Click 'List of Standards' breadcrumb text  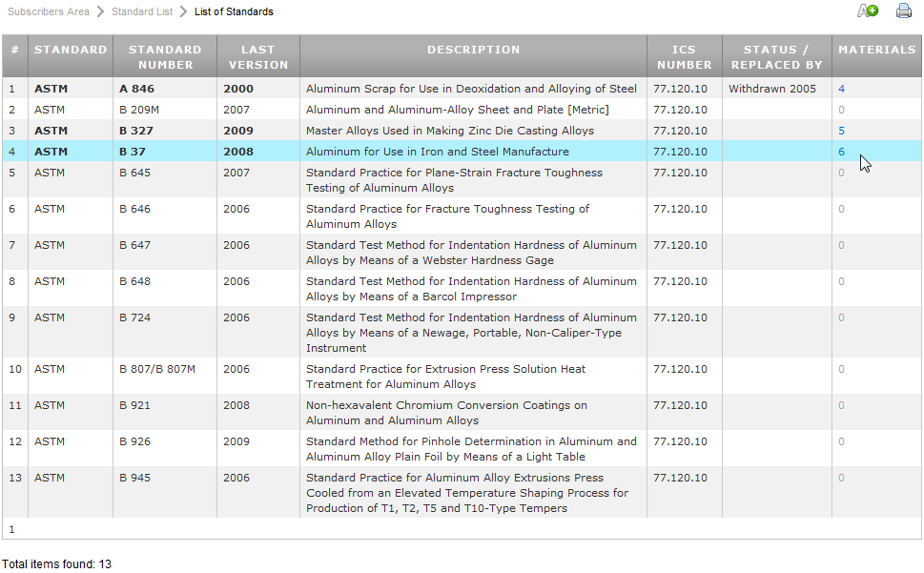point(234,11)
